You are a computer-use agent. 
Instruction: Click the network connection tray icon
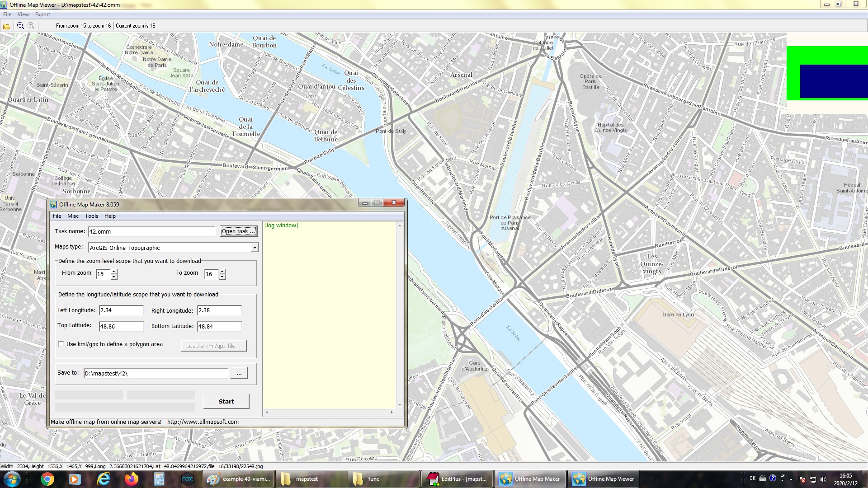pyautogui.click(x=813, y=479)
